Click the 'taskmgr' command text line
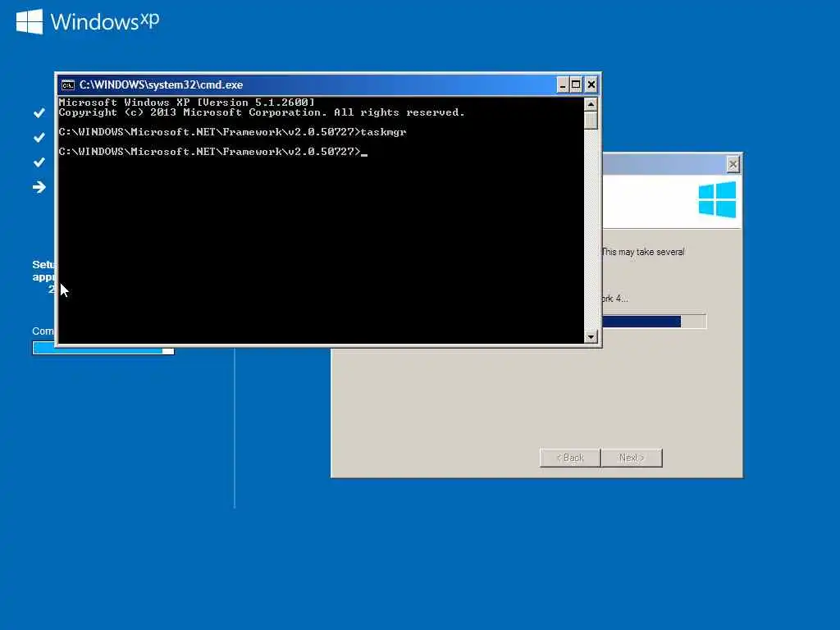840x630 pixels. point(232,132)
